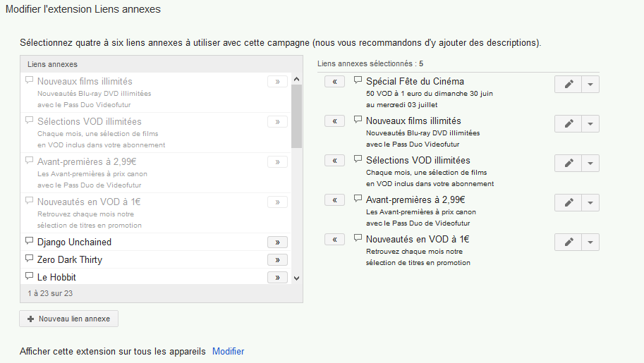Click Modifier link for device display
644x363 pixels.
coord(228,352)
